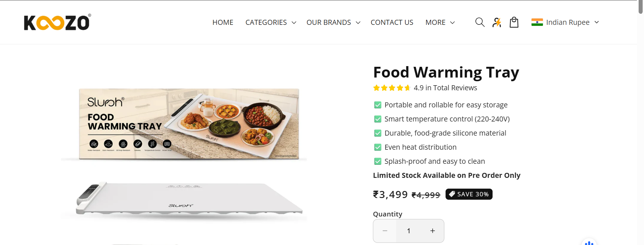The width and height of the screenshot is (644, 245).
Task: Click the SAVE 30% tag badge
Action: pos(469,194)
